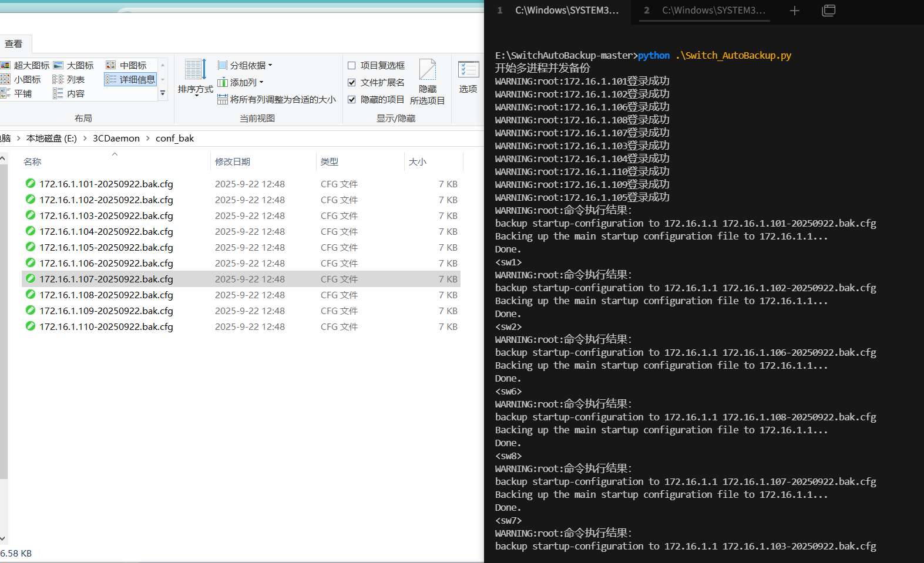
Task: Select small icons layout
Action: tap(21, 79)
